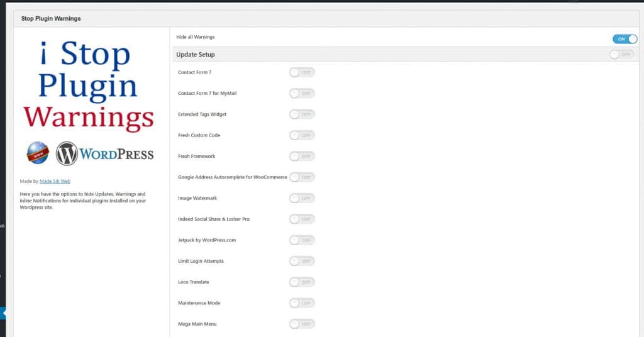
Task: Click the WordPress logo icon
Action: 67,153
